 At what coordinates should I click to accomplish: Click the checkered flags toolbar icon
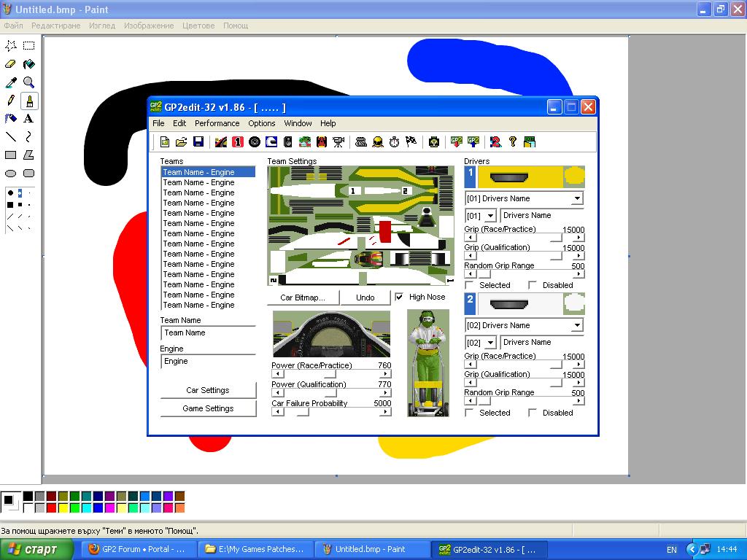[x=411, y=142]
